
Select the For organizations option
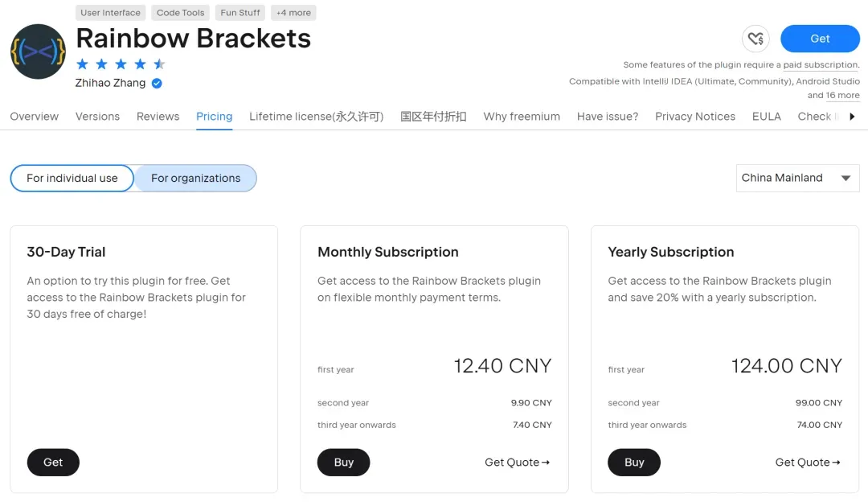(x=195, y=178)
